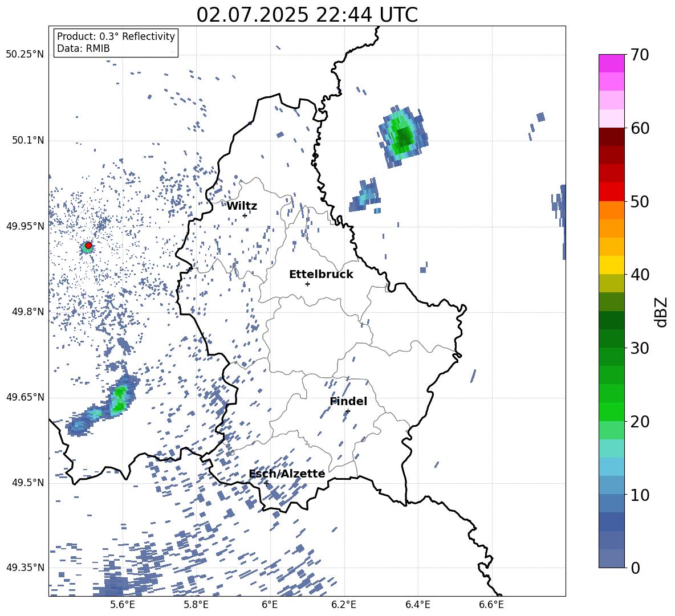Pick the orange swatch just below 50
This screenshot has height=616, width=675.
611,210
